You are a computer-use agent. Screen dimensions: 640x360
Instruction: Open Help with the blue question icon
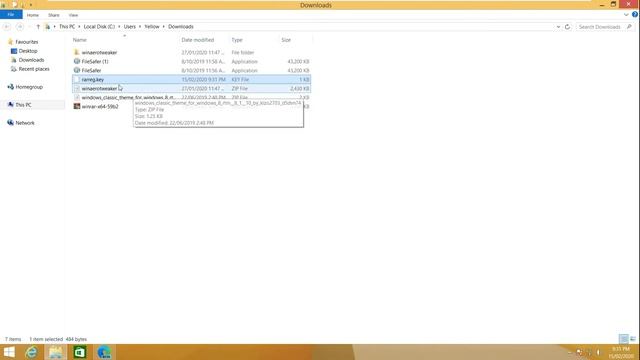[x=635, y=15]
